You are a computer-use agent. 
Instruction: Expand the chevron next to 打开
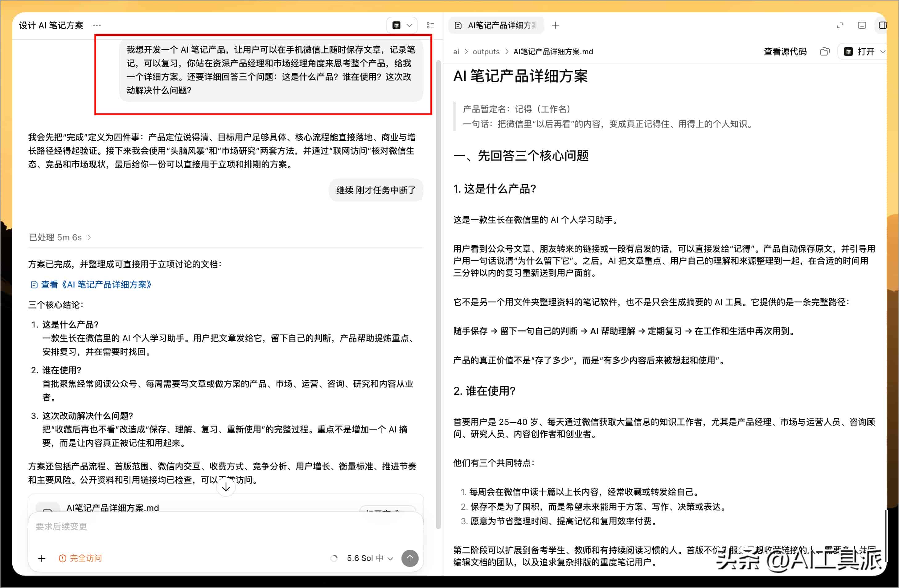[x=882, y=52]
